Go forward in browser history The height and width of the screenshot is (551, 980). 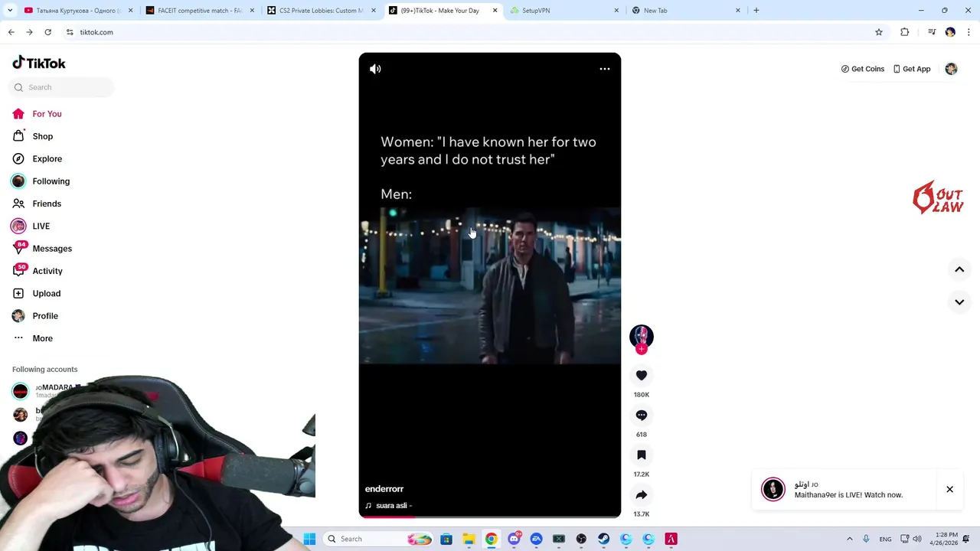pyautogui.click(x=29, y=32)
